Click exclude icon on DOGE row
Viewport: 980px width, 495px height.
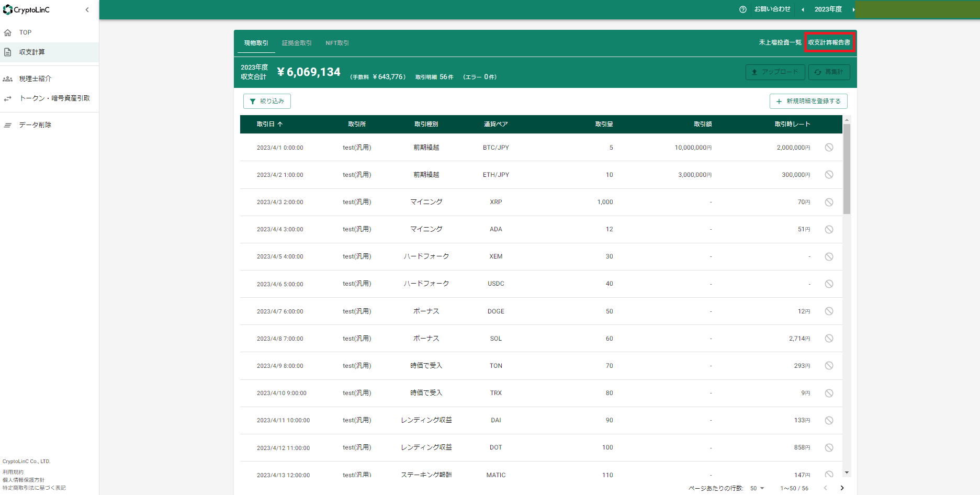(829, 311)
